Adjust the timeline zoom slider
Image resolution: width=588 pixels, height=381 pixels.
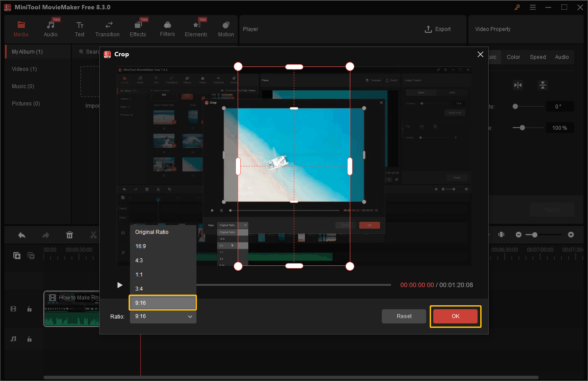pyautogui.click(x=544, y=234)
